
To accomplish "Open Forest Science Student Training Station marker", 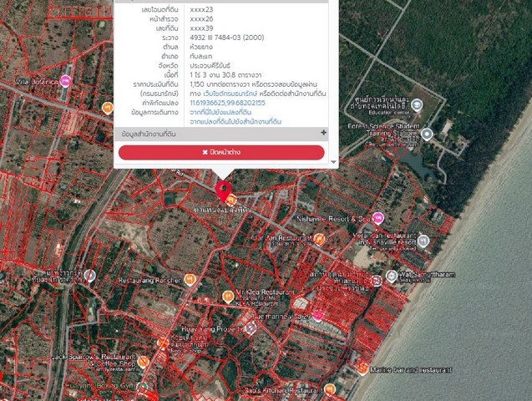I will (x=427, y=134).
